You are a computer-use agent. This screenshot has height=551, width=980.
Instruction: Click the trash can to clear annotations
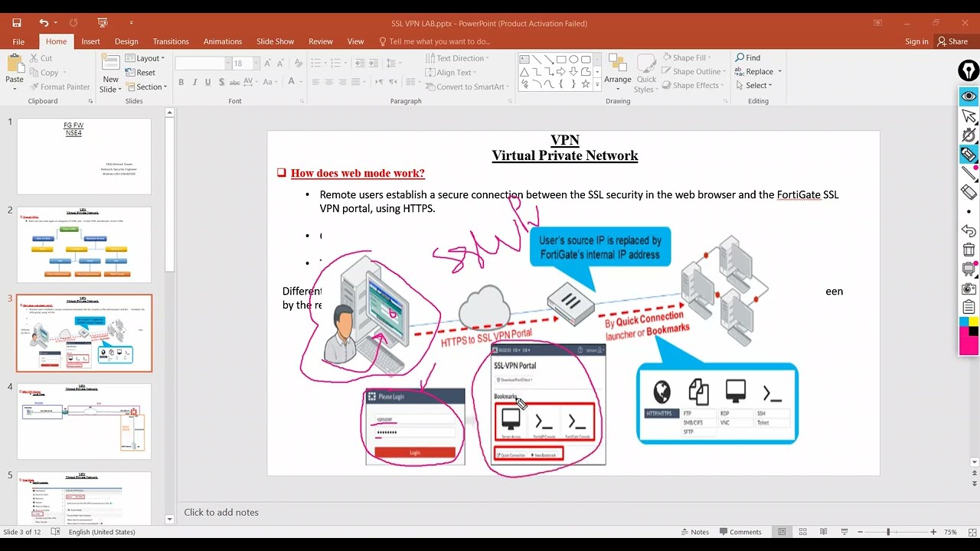coord(969,250)
